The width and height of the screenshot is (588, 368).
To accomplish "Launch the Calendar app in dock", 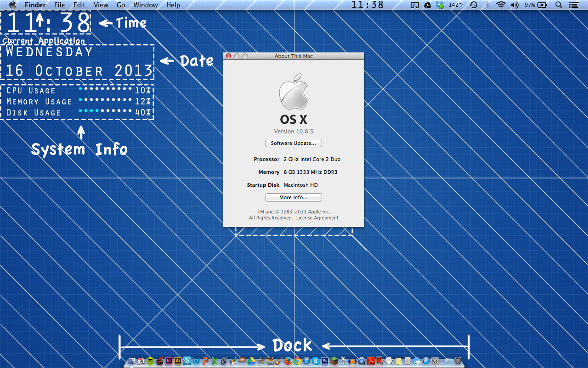I will [x=141, y=361].
